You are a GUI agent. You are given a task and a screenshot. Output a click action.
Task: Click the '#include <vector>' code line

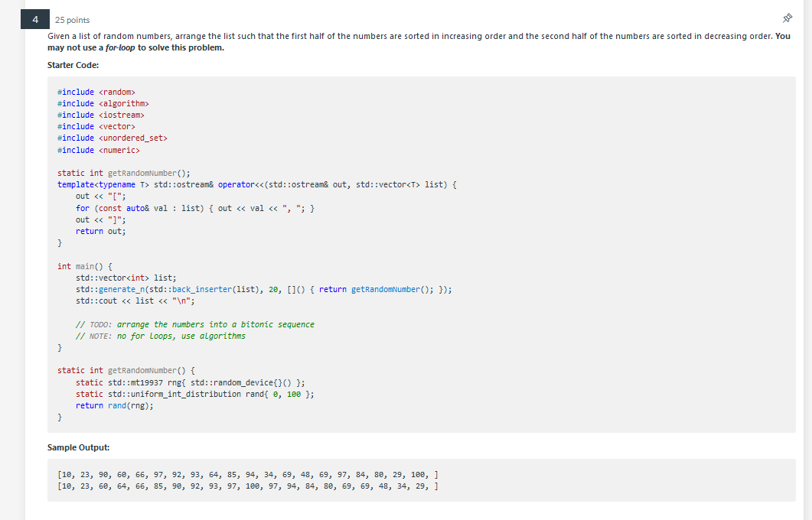coord(96,126)
